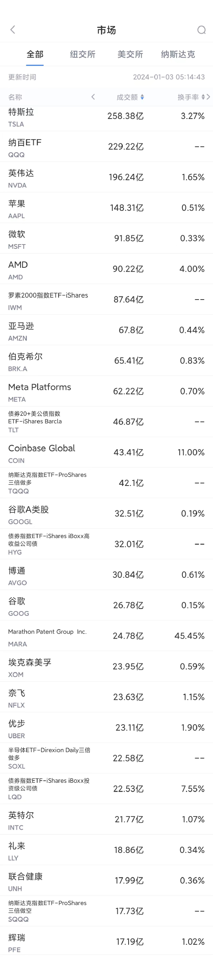Screen dimensions: 213x980
Task: Toggle 换手率 sort arrows
Action: pos(203,97)
